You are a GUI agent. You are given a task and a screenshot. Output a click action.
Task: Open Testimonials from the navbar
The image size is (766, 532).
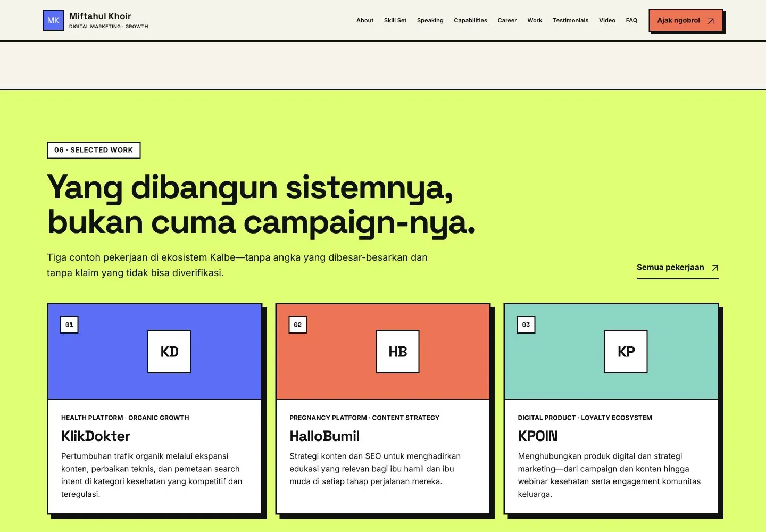tap(570, 20)
